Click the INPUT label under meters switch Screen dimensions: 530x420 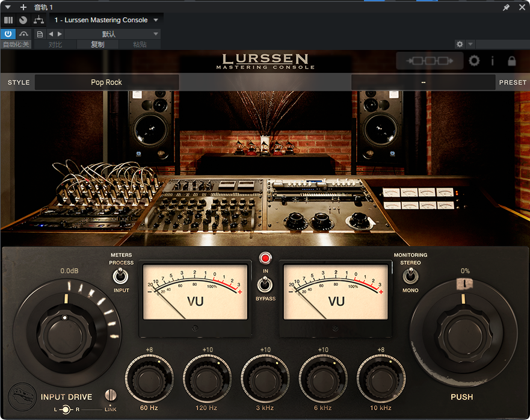122,291
